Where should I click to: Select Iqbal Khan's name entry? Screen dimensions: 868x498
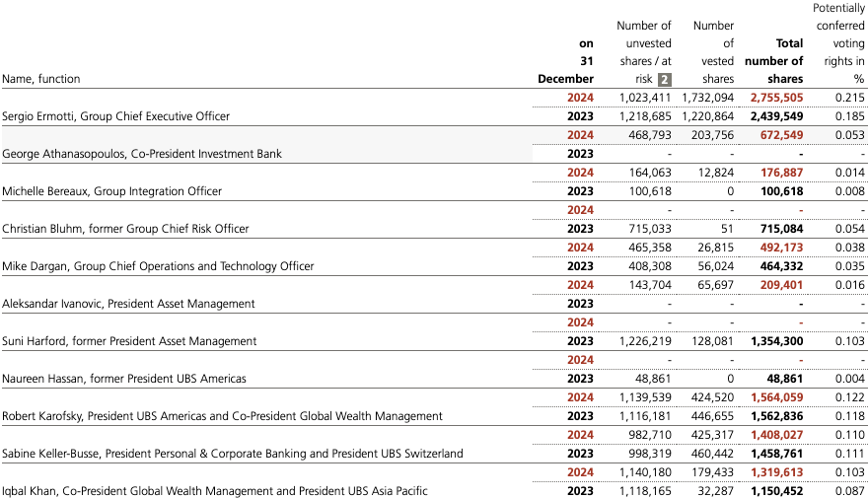215,491
